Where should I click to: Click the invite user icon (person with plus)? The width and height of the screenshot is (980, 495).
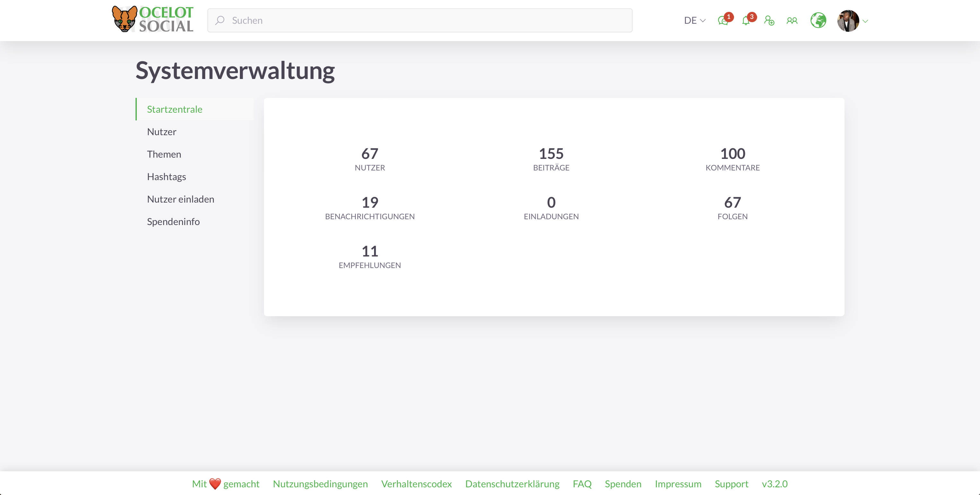(769, 21)
